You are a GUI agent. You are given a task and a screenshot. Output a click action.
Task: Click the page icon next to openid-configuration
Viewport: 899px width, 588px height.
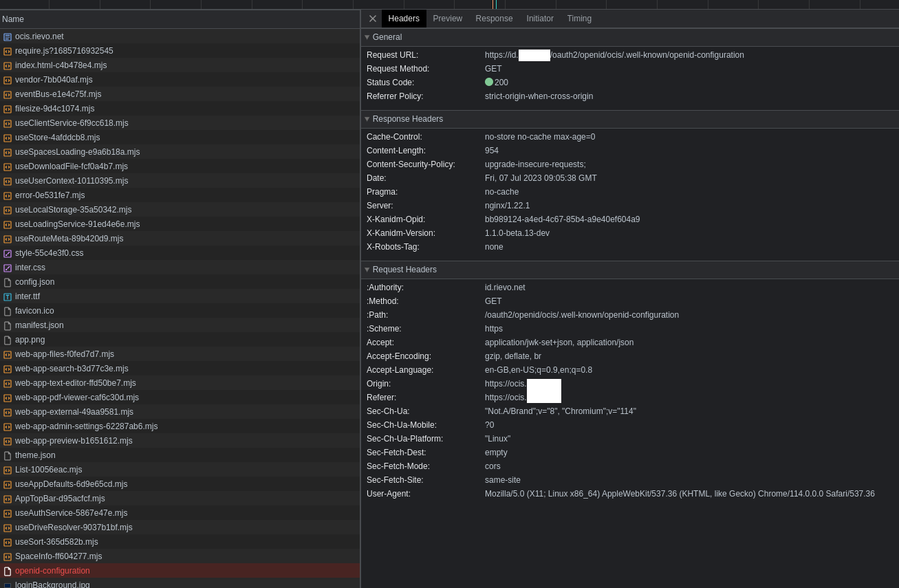(8, 571)
